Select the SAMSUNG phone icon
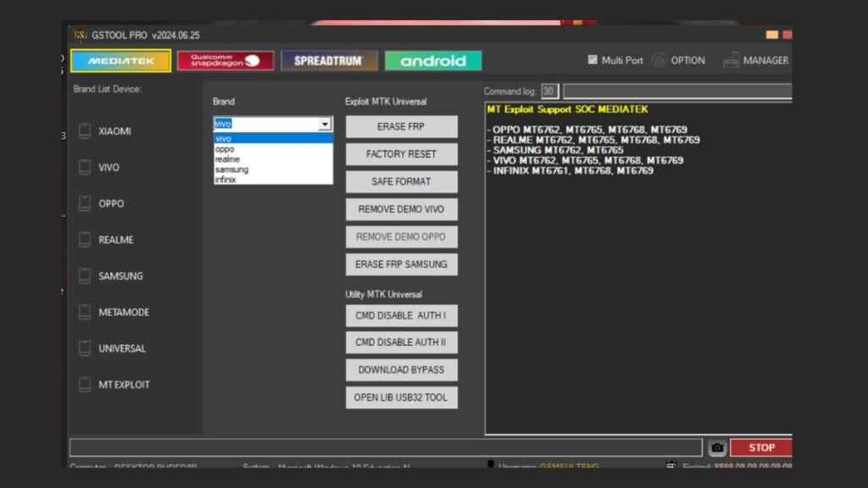Viewport: 868px width, 488px height. tap(85, 276)
